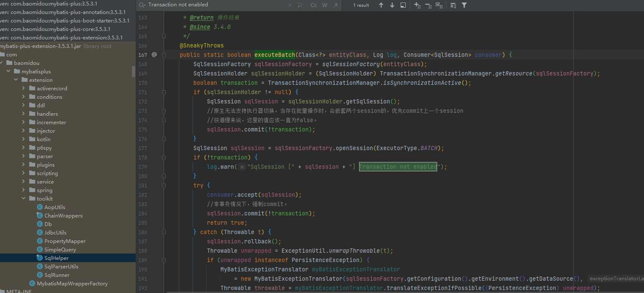
Task: Open search results in Find window
Action: (403, 5)
